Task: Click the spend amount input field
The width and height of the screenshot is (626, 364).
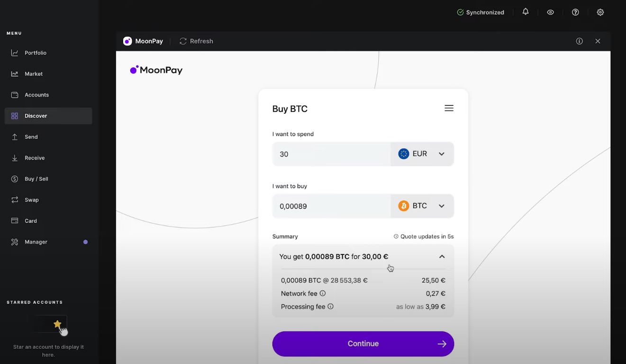Action: (x=332, y=154)
